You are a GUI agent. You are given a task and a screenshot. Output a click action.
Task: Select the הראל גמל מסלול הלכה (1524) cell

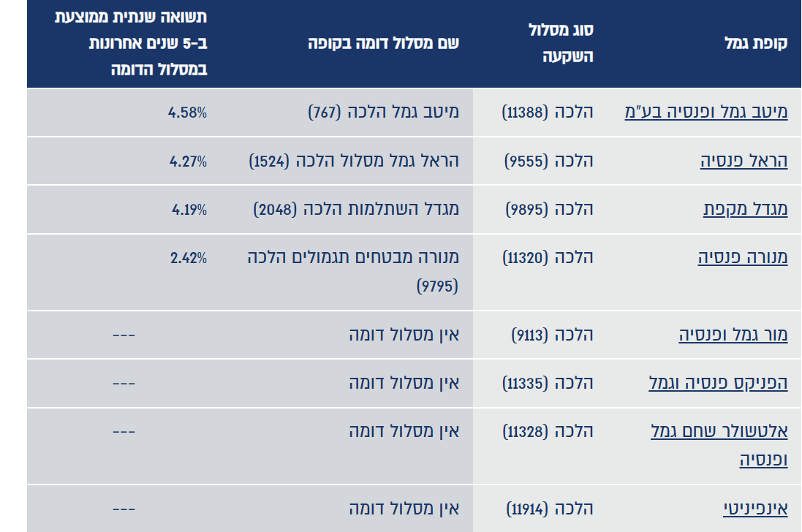click(354, 161)
